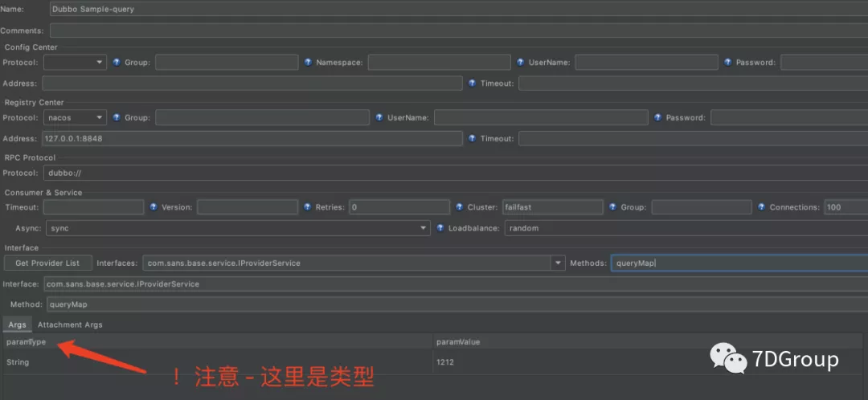Click help icon beside Consumer Group field

point(612,207)
